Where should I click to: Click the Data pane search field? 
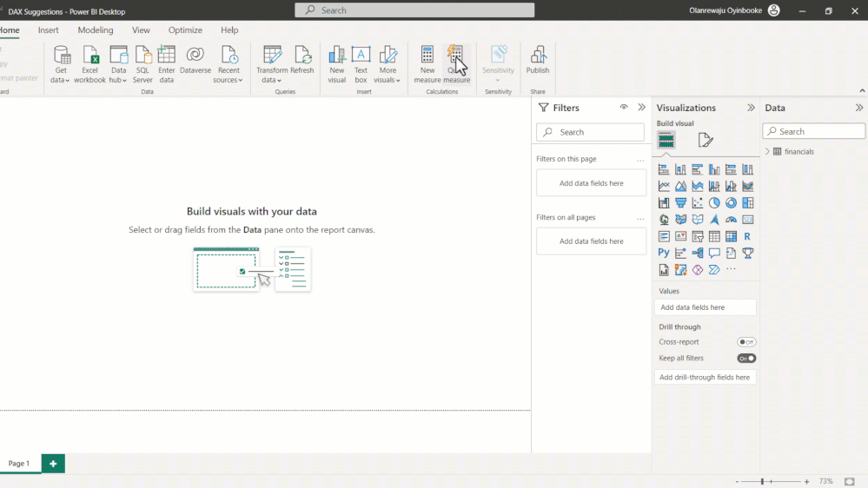(813, 132)
